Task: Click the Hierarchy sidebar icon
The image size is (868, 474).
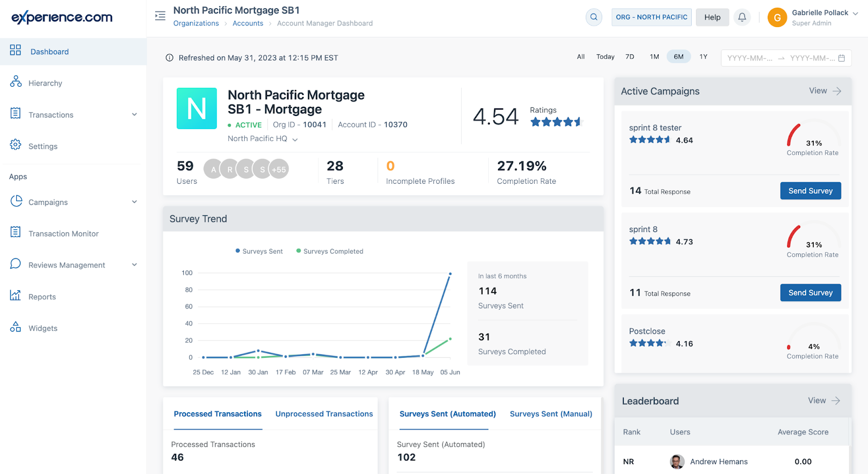Action: coord(16,82)
